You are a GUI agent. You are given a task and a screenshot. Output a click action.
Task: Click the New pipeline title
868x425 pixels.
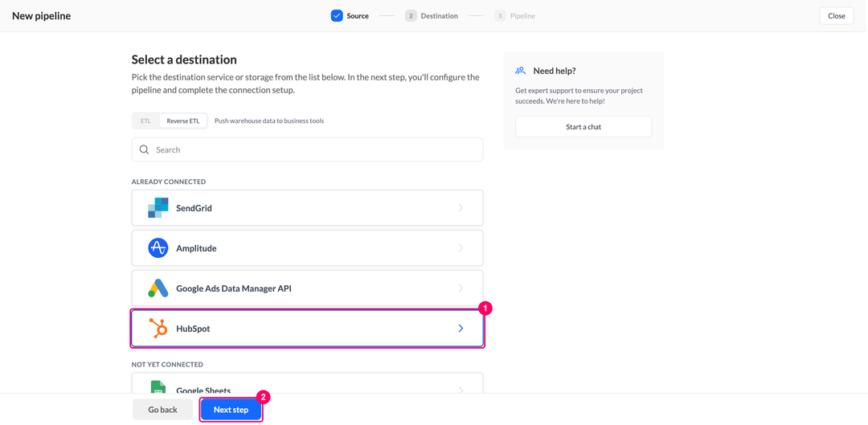point(42,16)
